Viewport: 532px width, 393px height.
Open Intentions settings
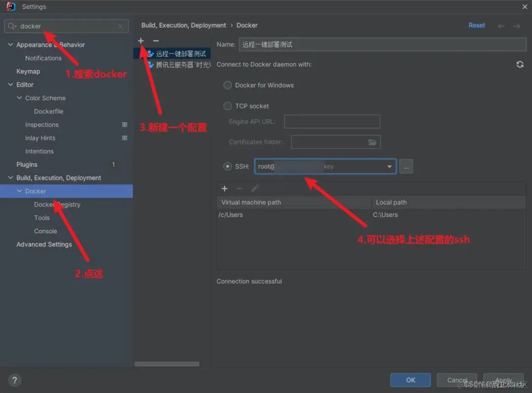coord(39,151)
